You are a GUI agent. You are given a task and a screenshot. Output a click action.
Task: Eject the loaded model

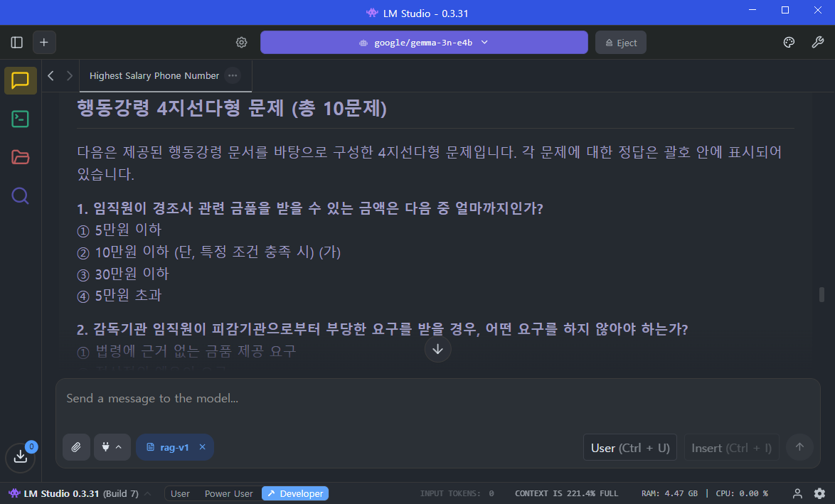click(620, 43)
